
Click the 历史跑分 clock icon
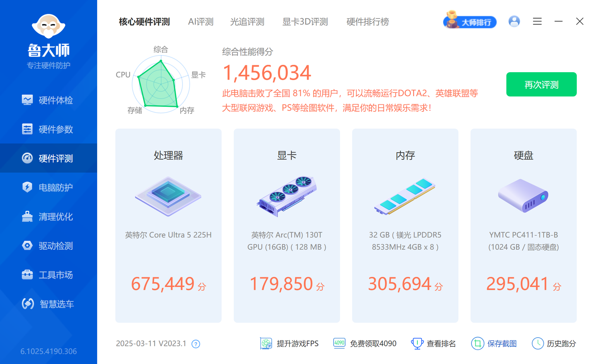pos(538,343)
